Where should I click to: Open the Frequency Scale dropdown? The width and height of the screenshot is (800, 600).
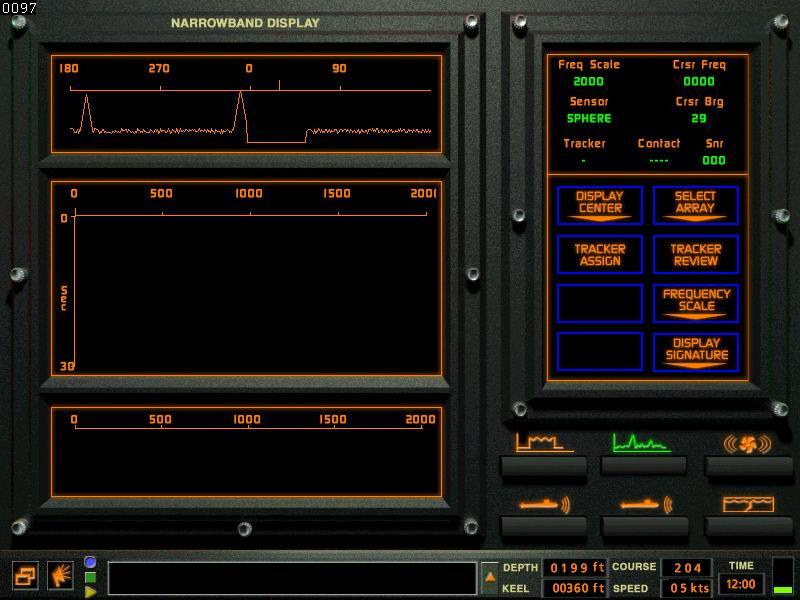[x=695, y=304]
